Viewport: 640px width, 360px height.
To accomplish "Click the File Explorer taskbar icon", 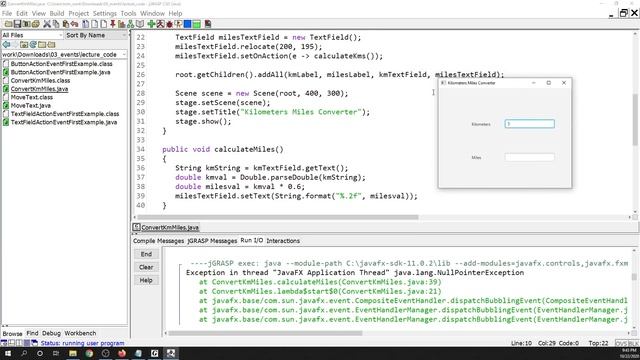I will [73, 353].
